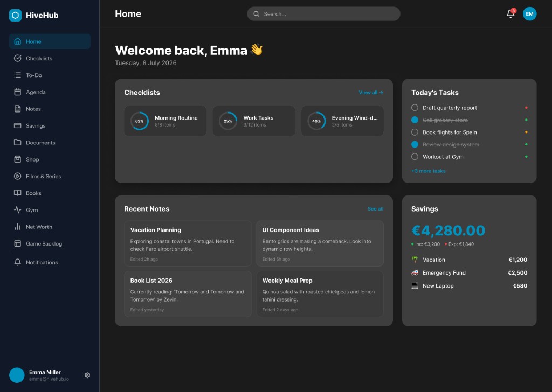Viewport: 552px width, 392px height.
Task: Click the Emma Miller name in sidebar
Action: coord(45,372)
